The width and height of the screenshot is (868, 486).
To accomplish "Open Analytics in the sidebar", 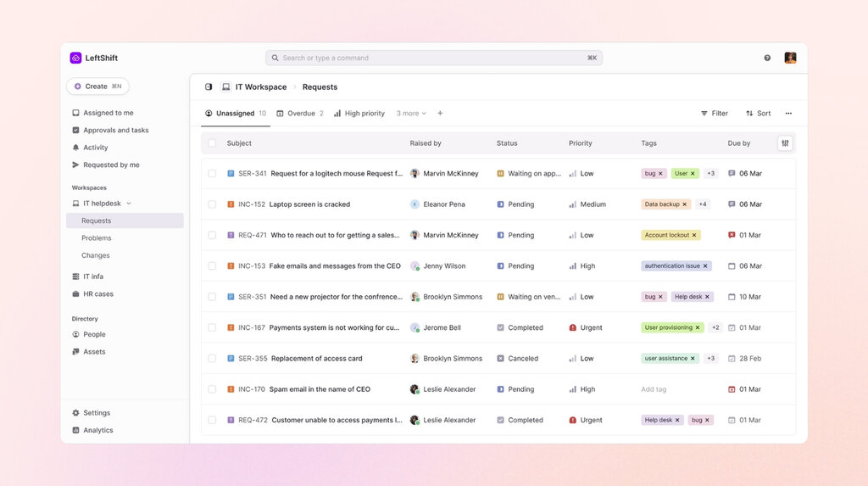I will (x=97, y=430).
